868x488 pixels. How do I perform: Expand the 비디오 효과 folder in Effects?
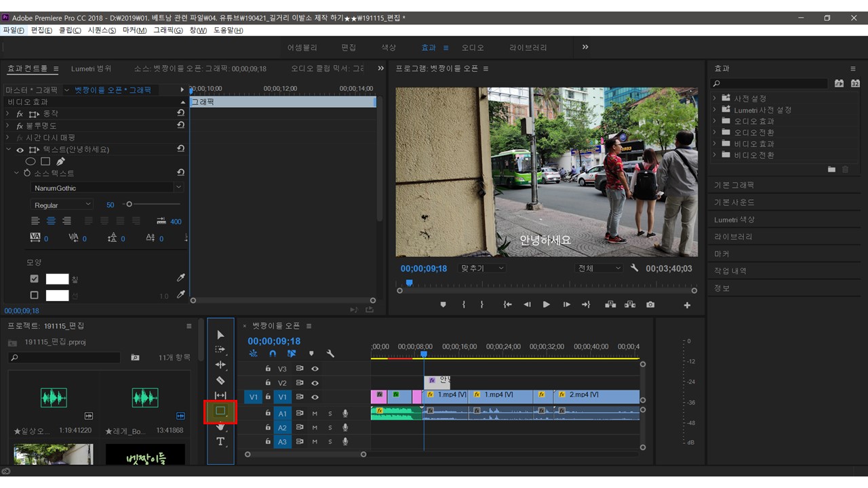tap(715, 144)
